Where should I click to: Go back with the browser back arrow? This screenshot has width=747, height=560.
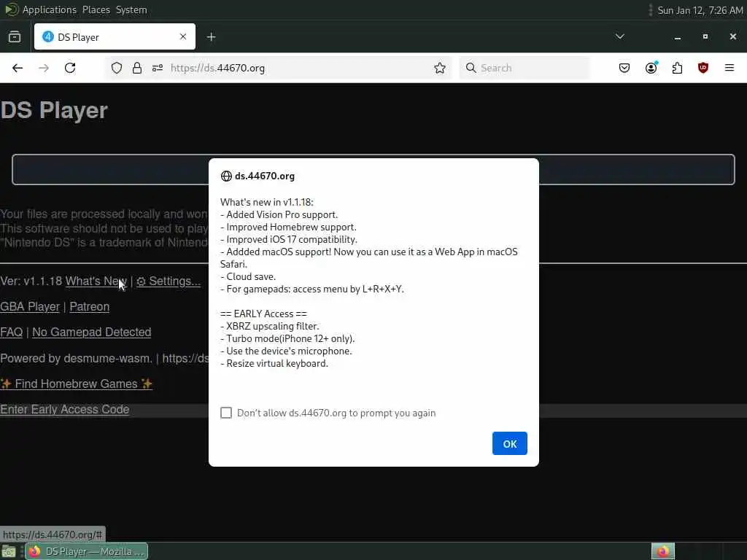point(18,68)
